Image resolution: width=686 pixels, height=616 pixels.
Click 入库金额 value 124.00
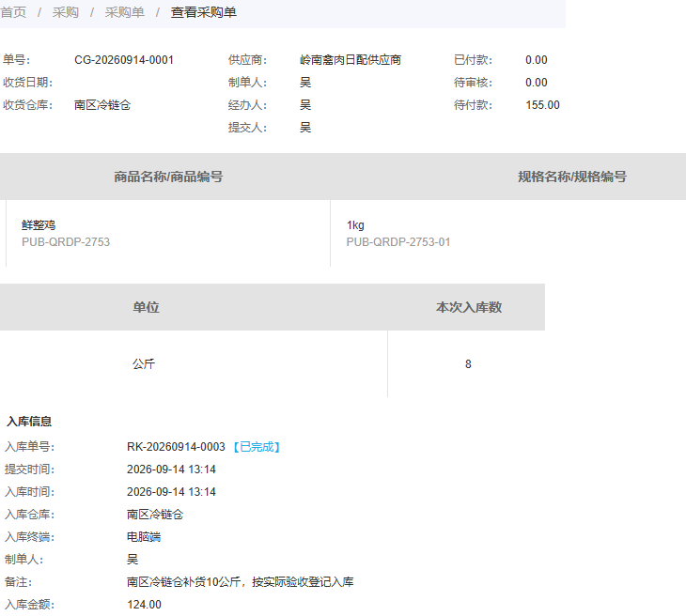(x=145, y=605)
